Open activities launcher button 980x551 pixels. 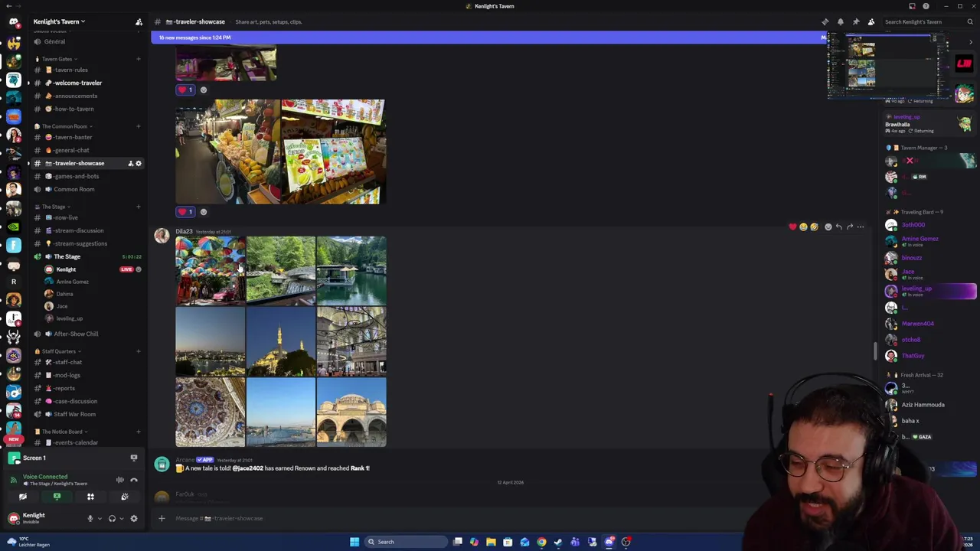[x=90, y=497]
